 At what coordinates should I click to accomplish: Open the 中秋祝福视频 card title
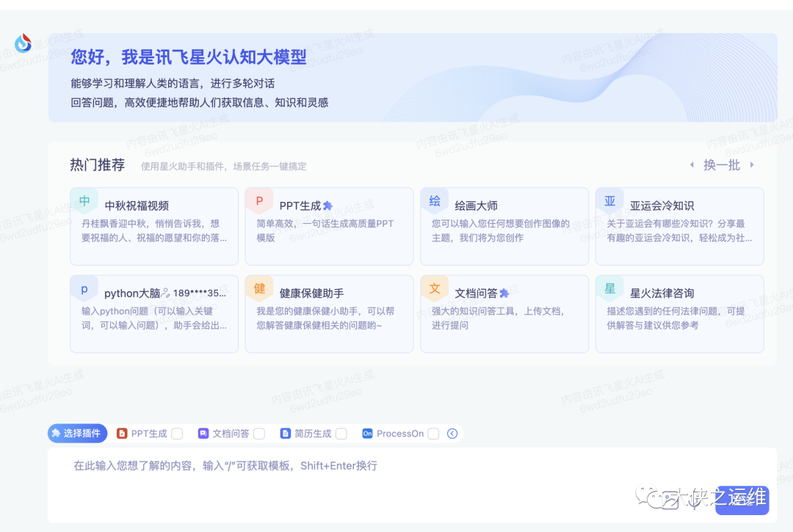pyautogui.click(x=137, y=205)
